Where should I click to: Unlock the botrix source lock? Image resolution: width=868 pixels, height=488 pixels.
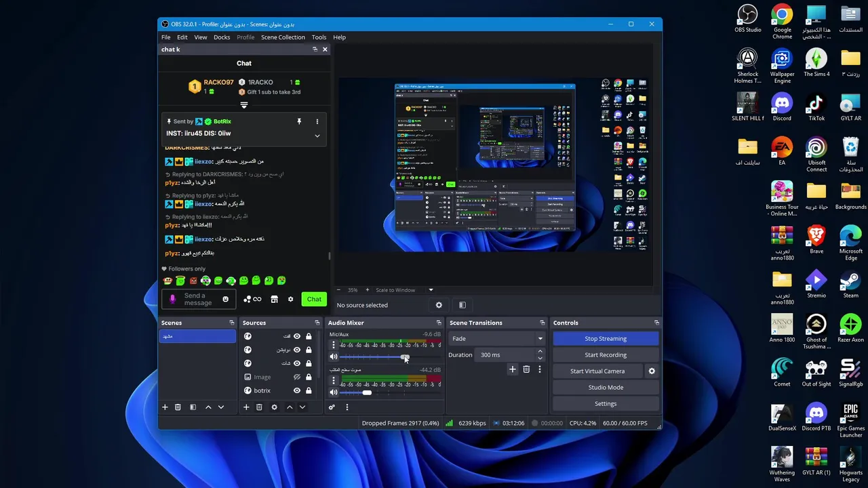309,390
